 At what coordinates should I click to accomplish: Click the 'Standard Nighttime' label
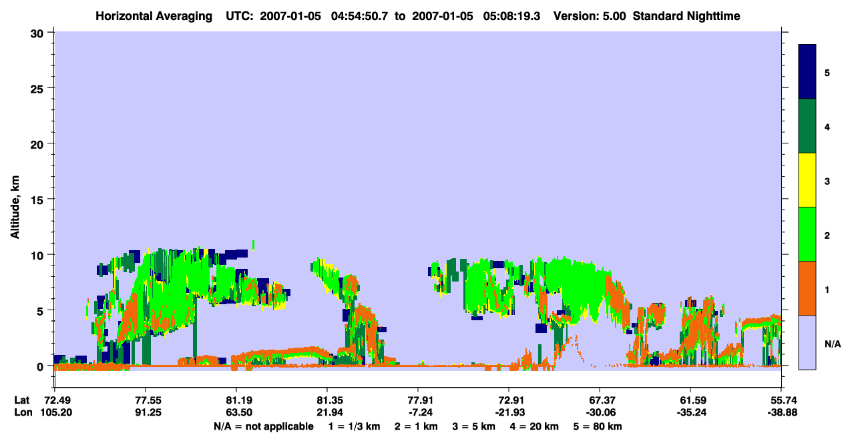pos(686,16)
